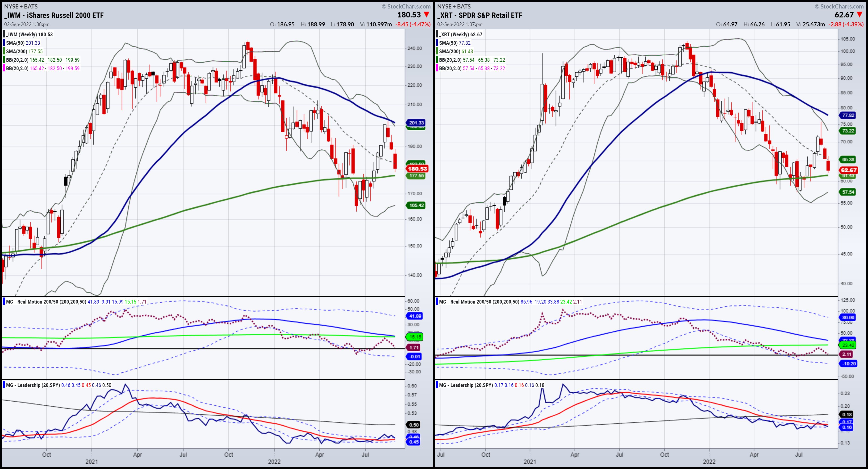
Task: Click the red down arrow beside XRT price 62.67
Action: pyautogui.click(x=860, y=14)
